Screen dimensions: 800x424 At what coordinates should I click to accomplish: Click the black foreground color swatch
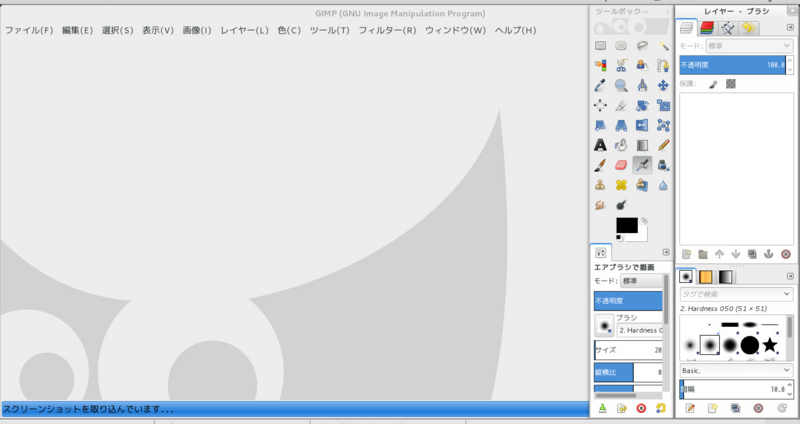627,225
